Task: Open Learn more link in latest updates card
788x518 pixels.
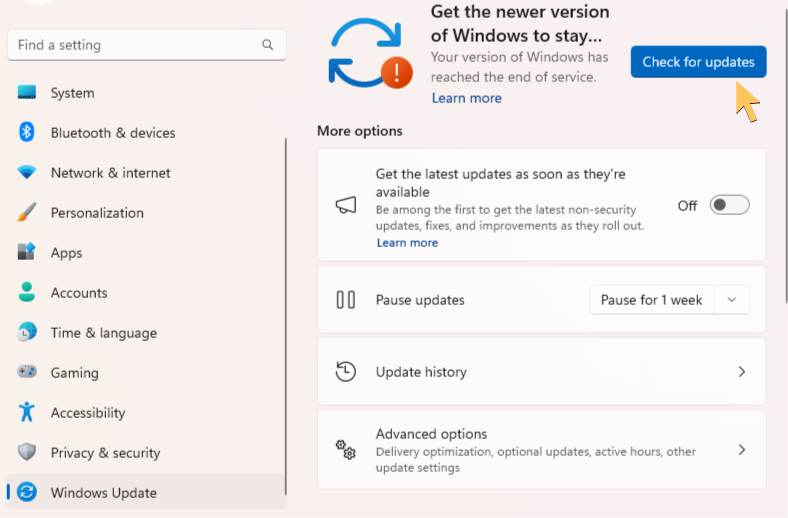Action: point(407,243)
